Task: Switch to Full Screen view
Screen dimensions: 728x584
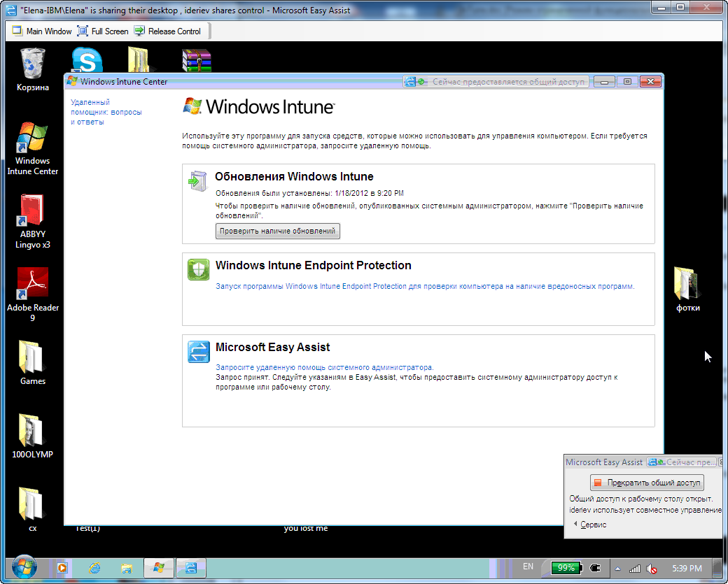Action: 103,31
